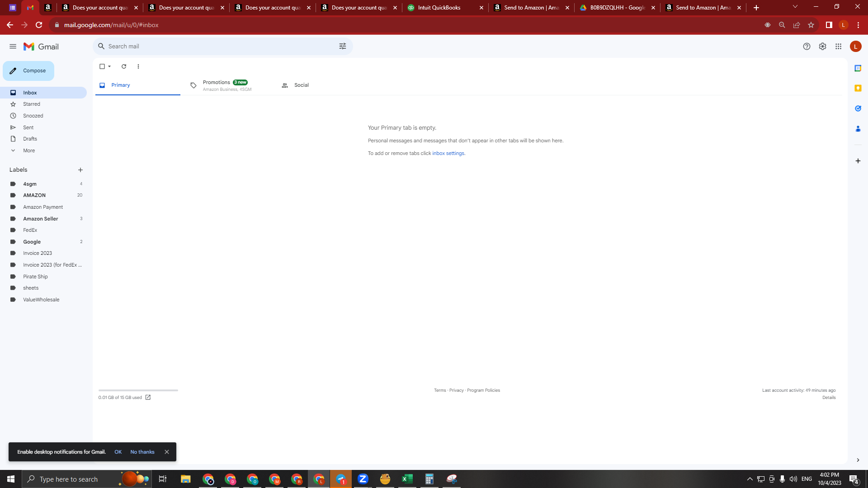This screenshot has width=868, height=488.
Task: Open the Chrome three-dot menu
Action: (x=858, y=25)
